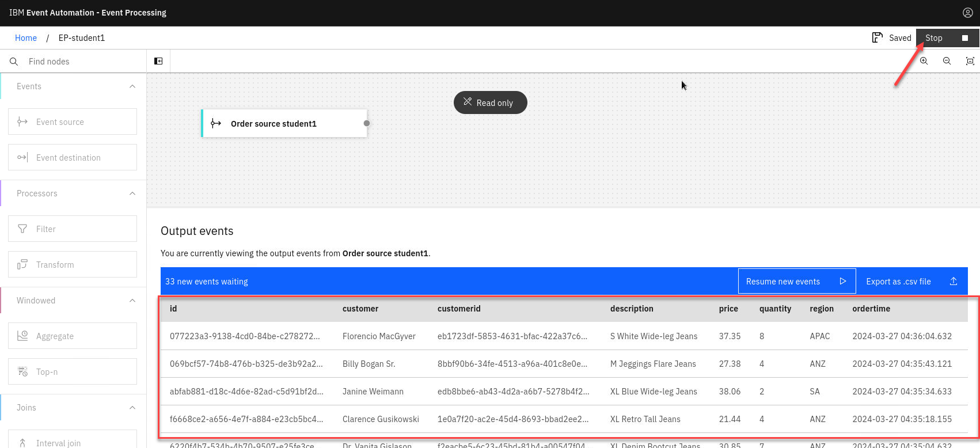Pick the Top-n node from palette
Screen dimensions: 980x448
tap(73, 371)
